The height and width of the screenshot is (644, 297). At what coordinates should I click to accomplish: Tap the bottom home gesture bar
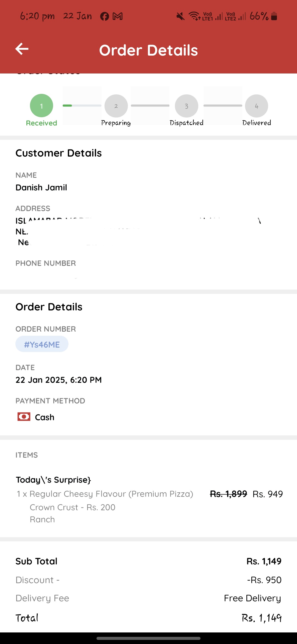[x=148, y=638]
